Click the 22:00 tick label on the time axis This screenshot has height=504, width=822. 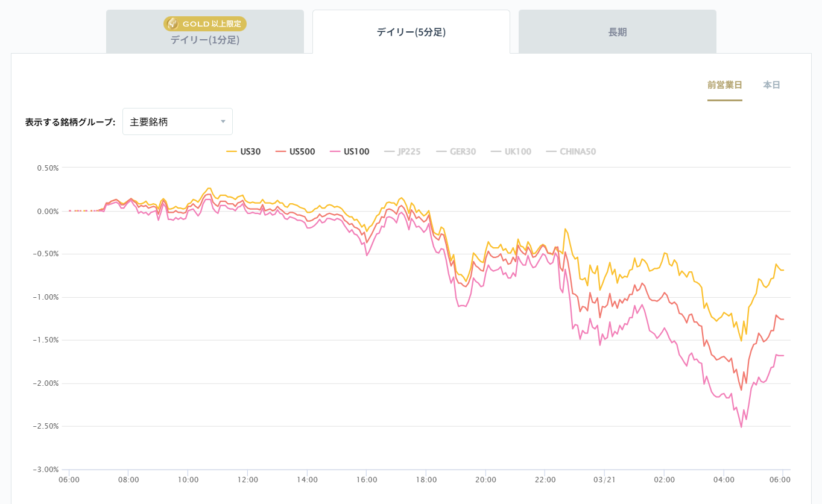[545, 480]
